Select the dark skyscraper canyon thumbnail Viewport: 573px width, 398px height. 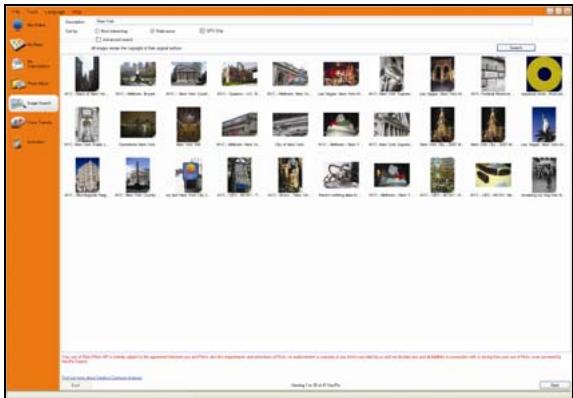coord(87,73)
